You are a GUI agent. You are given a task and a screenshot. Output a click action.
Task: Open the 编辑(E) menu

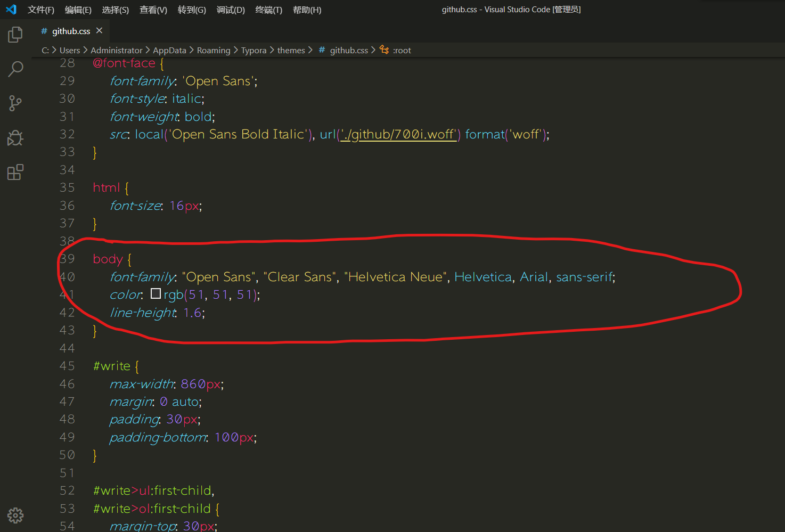click(x=78, y=10)
